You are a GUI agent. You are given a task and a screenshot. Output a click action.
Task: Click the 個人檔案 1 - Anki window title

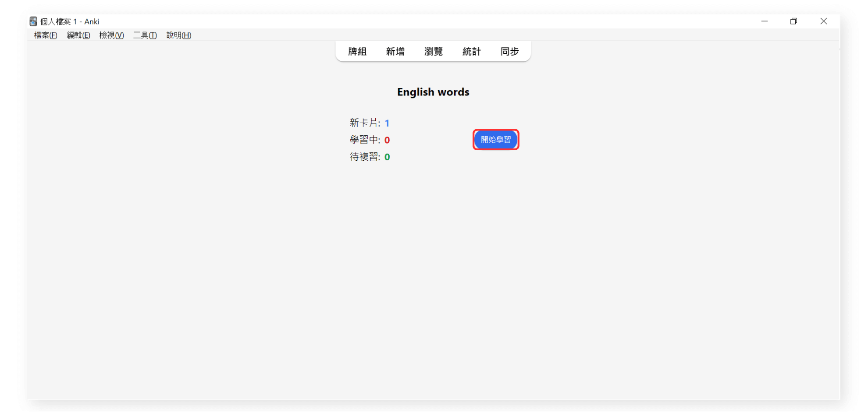[70, 21]
